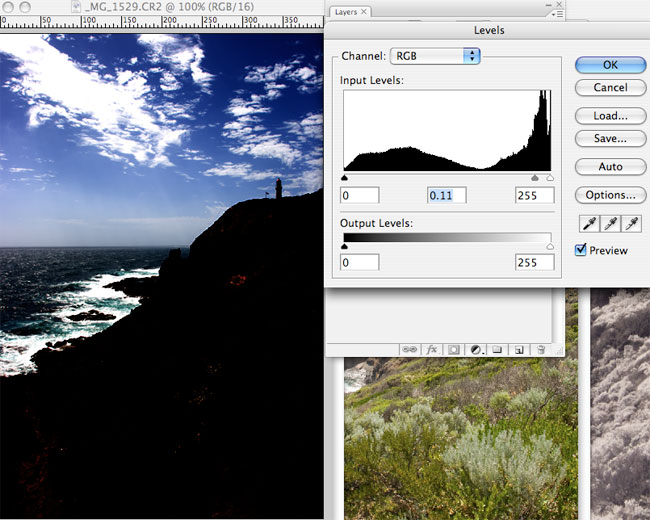Viewport: 650px width, 520px height.
Task: Create a new layer group
Action: tap(497, 350)
